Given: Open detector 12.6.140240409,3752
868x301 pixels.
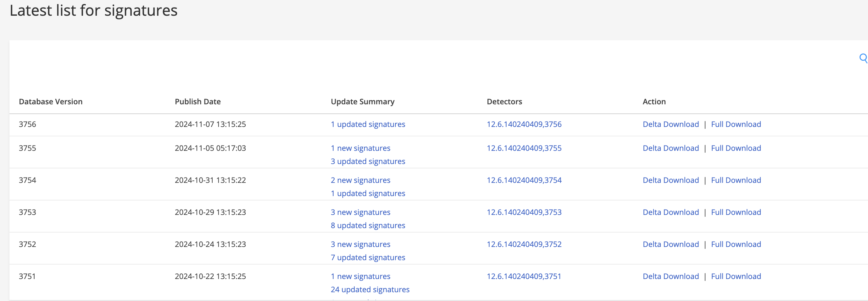Looking at the screenshot, I should tap(524, 244).
